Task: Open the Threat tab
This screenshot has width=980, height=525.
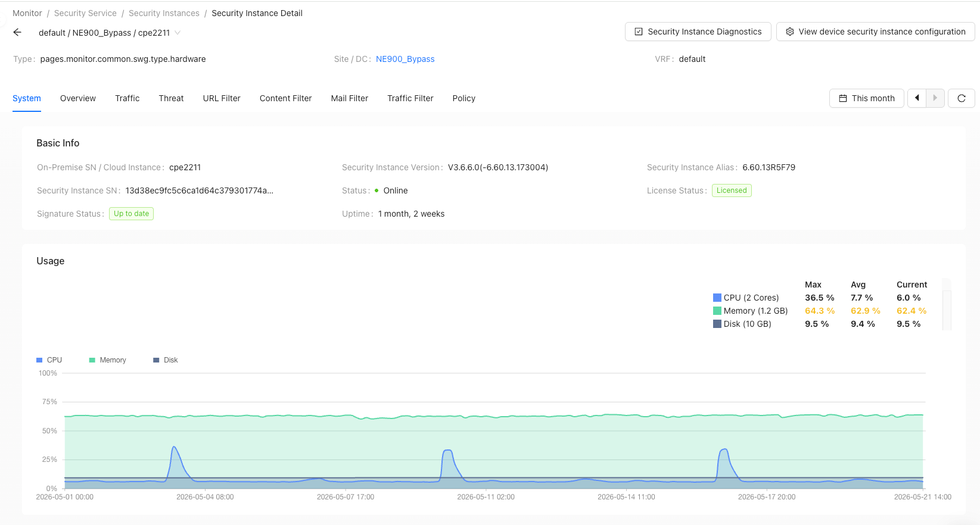Action: coord(171,98)
